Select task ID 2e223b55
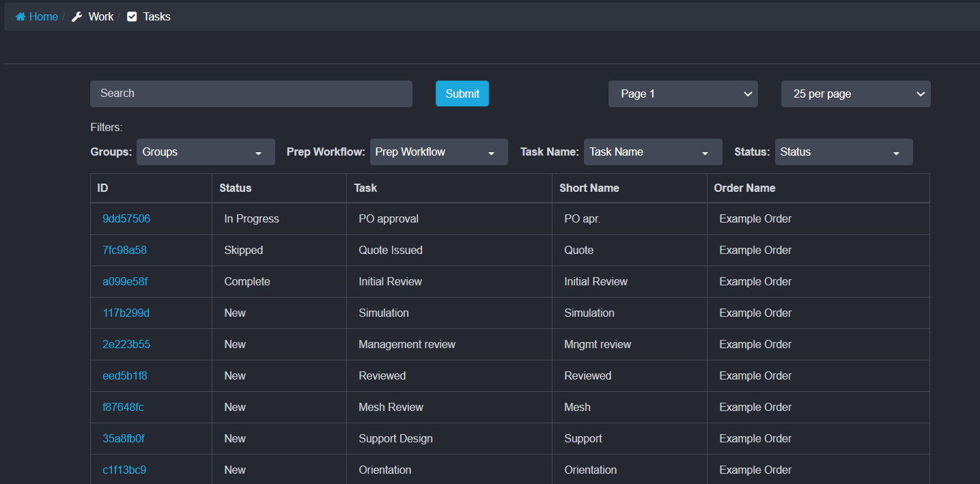Viewport: 980px width, 484px height. [126, 345]
